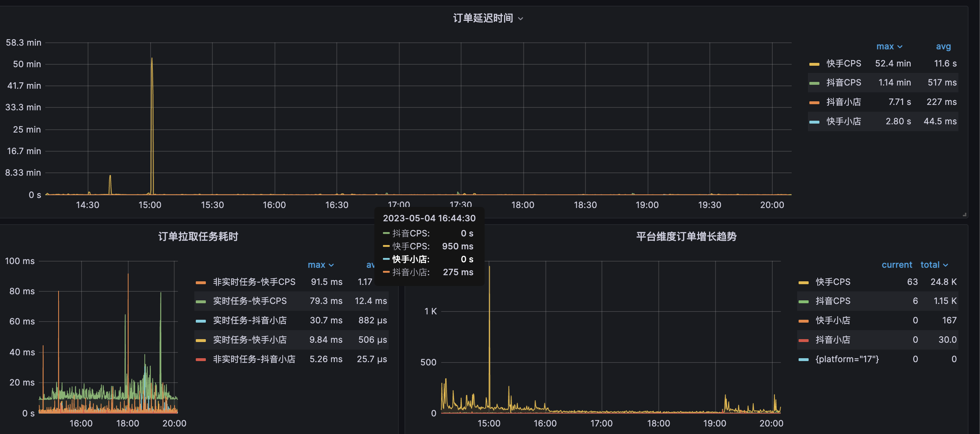The height and width of the screenshot is (434, 980).
Task: Click the blue swatch for {platform="17"}
Action: [x=804, y=359]
